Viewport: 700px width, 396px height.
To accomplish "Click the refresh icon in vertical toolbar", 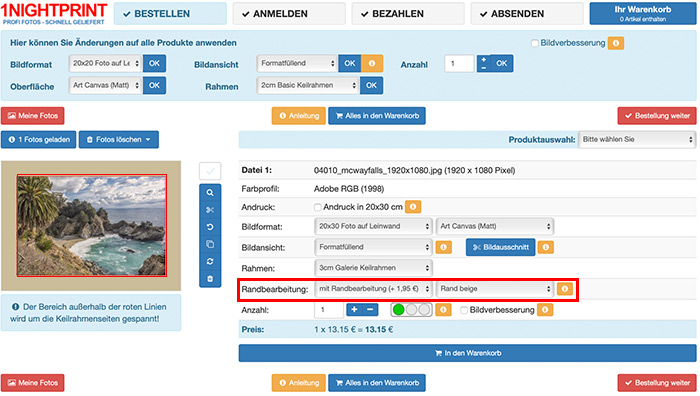I will coord(210,262).
